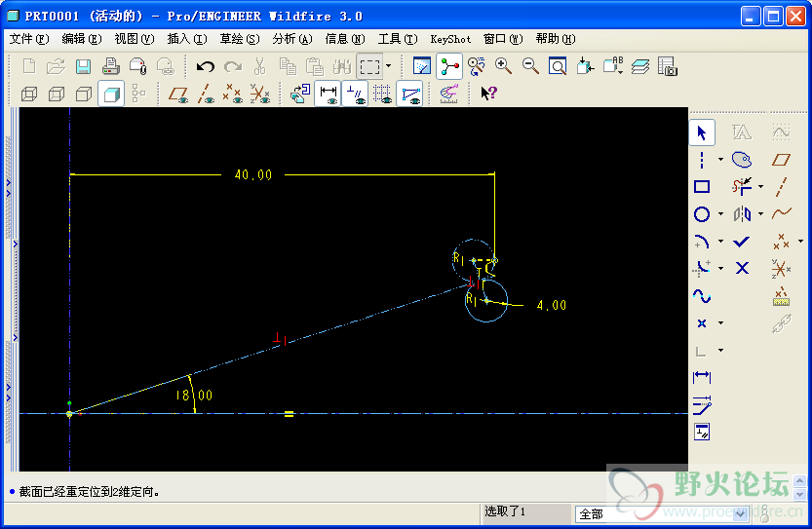Choose the mirror entities tool

pyautogui.click(x=742, y=214)
